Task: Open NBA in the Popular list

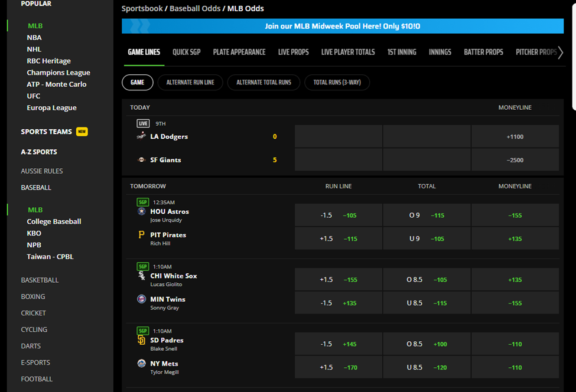Action: coord(34,37)
